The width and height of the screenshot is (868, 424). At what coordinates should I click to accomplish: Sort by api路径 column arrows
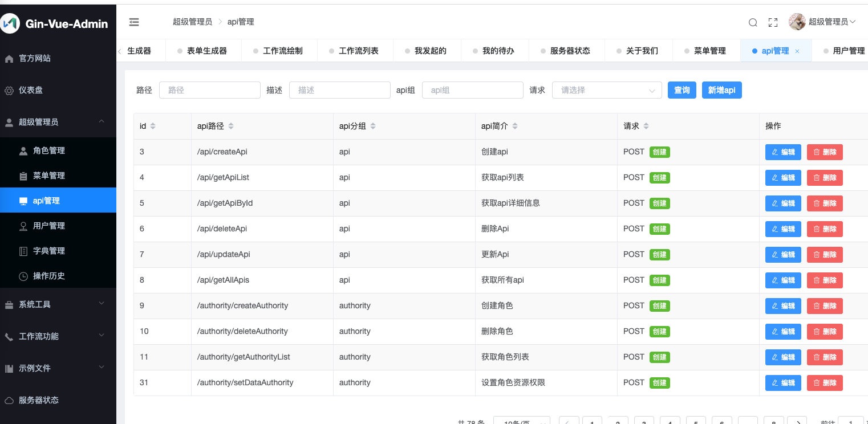point(230,126)
